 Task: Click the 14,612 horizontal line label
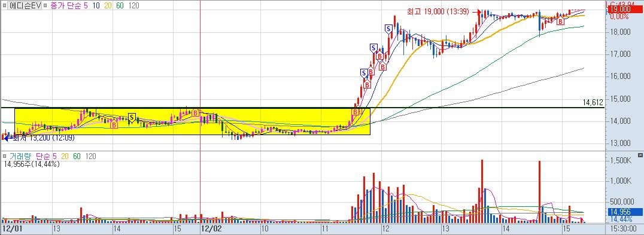coord(594,102)
